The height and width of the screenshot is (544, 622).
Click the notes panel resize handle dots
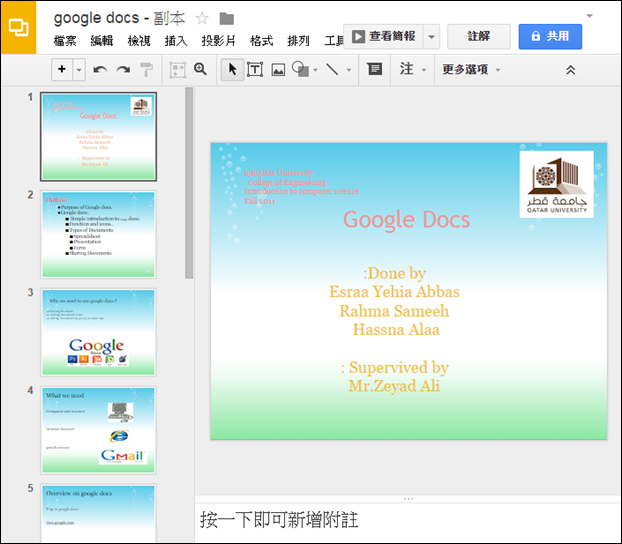[x=408, y=499]
